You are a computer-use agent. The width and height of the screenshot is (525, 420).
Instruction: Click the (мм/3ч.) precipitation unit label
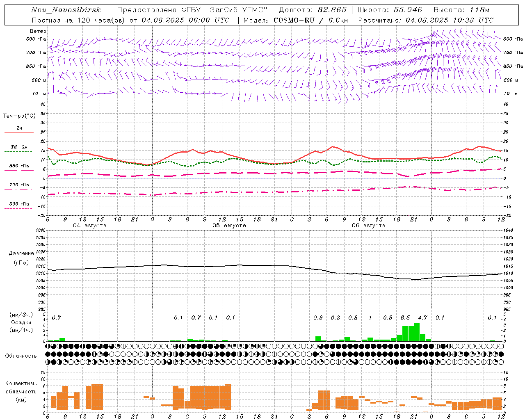[21, 315]
